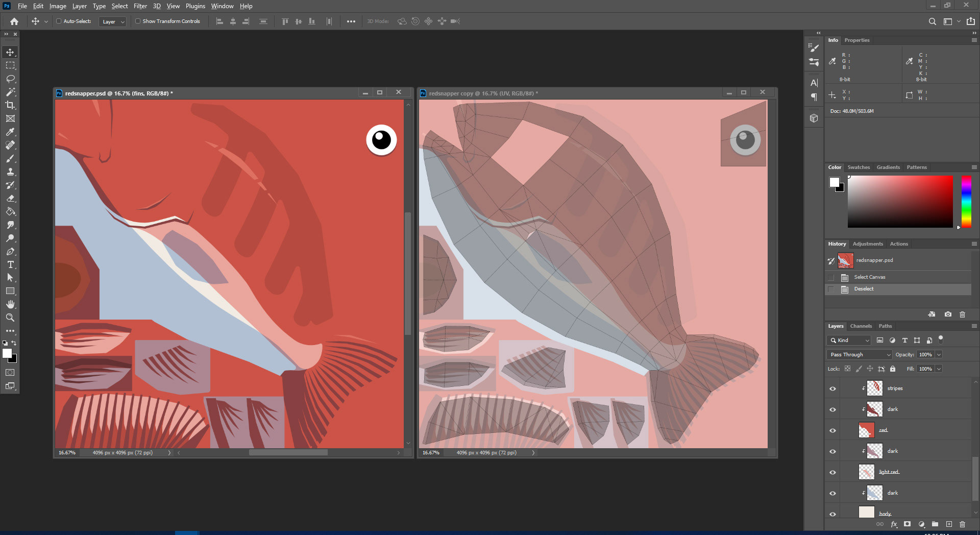The height and width of the screenshot is (535, 980).
Task: Select the Move tool
Action: tap(10, 52)
